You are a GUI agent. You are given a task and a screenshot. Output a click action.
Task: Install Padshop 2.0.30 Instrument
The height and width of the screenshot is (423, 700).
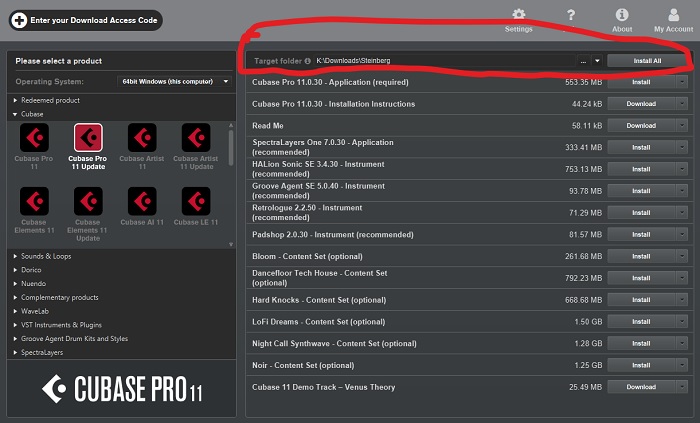pyautogui.click(x=641, y=234)
